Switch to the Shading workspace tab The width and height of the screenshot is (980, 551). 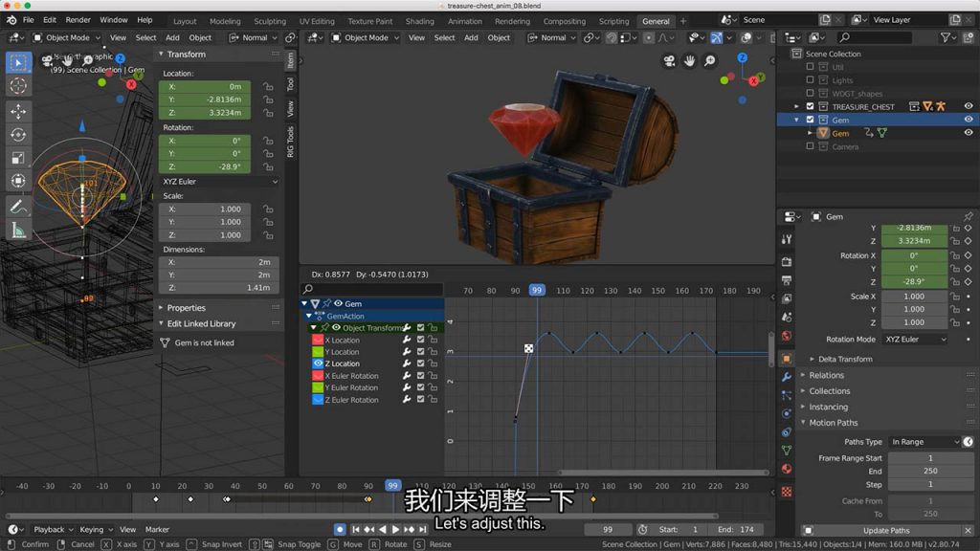(x=419, y=21)
